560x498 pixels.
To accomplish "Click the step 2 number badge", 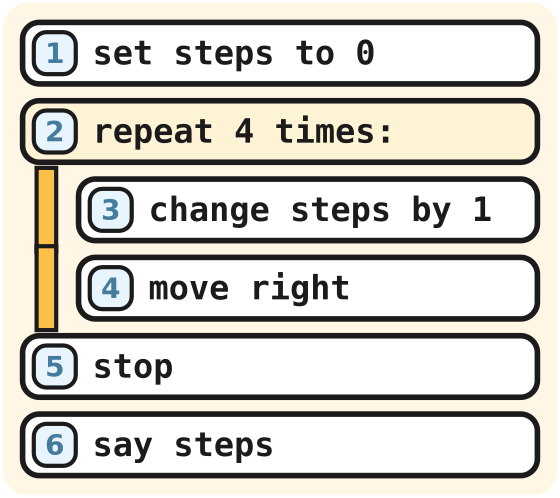I will (x=55, y=131).
